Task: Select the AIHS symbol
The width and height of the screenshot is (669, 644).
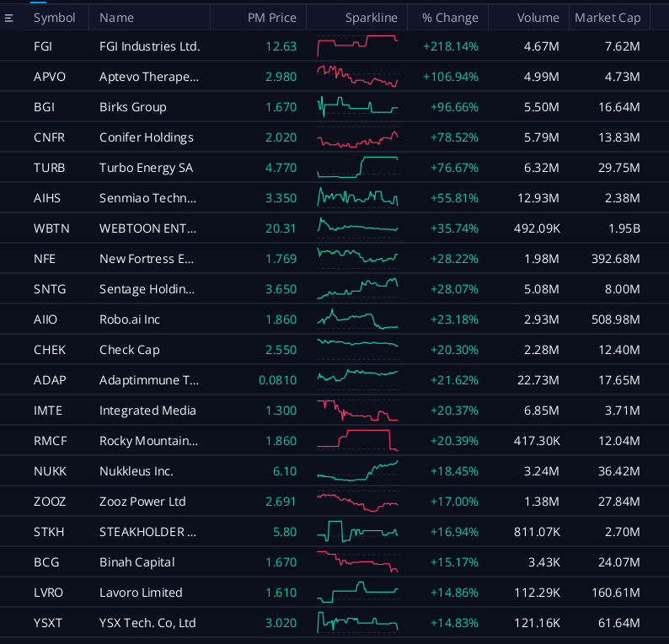Action: coord(47,197)
